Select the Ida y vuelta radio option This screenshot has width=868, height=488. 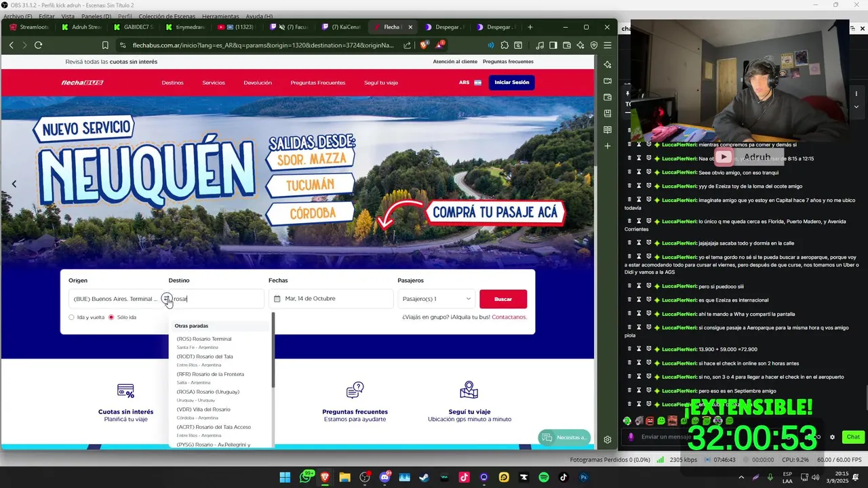71,317
